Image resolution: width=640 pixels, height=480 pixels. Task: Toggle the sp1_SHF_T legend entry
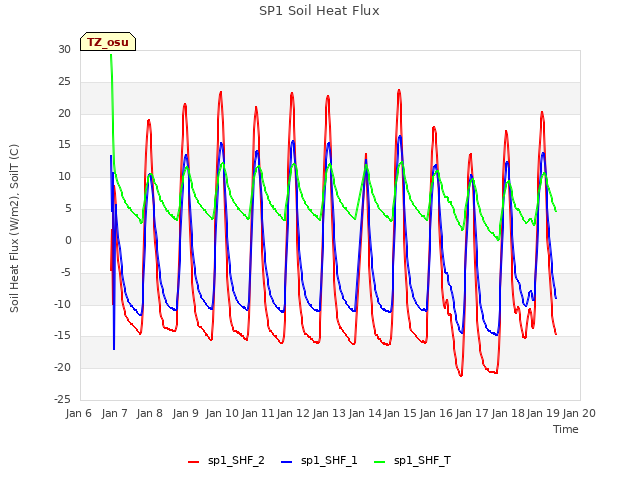pyautogui.click(x=413, y=461)
